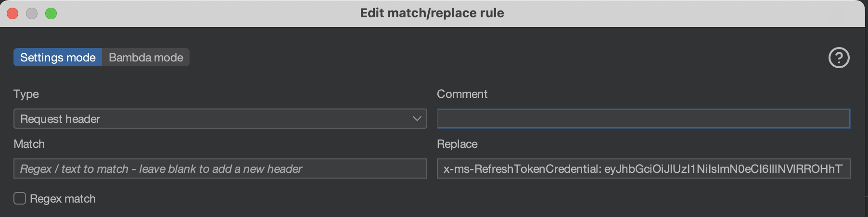Click the "Comment" field label
The width and height of the screenshot is (868, 217).
click(462, 94)
